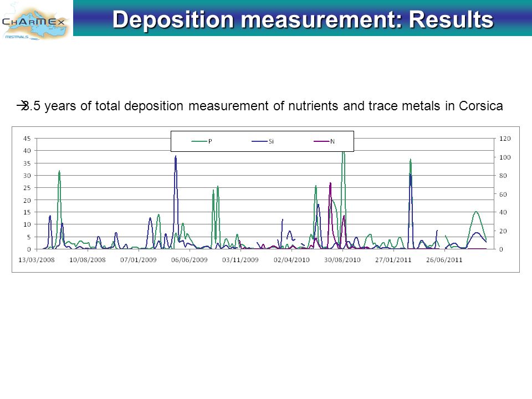This screenshot has height=399, width=532.
Task: Click the green P peak near 13/03/2008
Action: pyautogui.click(x=59, y=173)
